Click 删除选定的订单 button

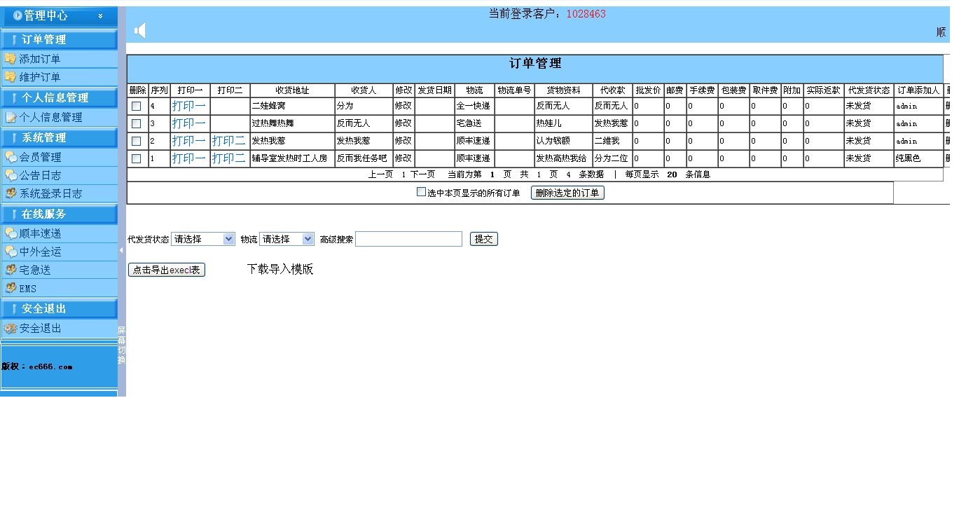pyautogui.click(x=567, y=193)
